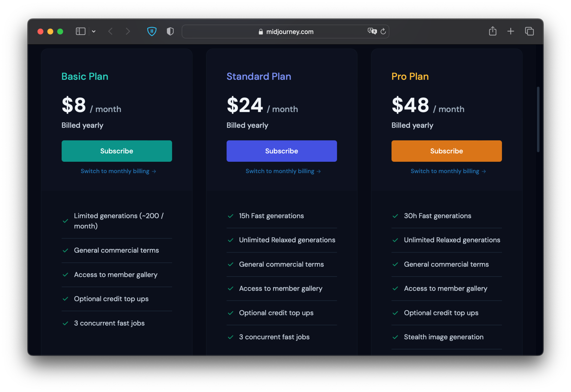
Task: Click 'Stealth image generation' feature text
Action: [x=444, y=337]
